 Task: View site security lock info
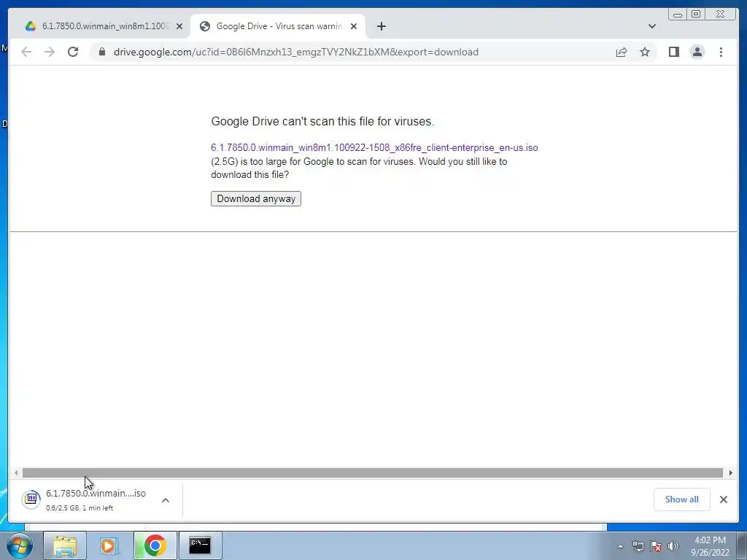[x=102, y=52]
